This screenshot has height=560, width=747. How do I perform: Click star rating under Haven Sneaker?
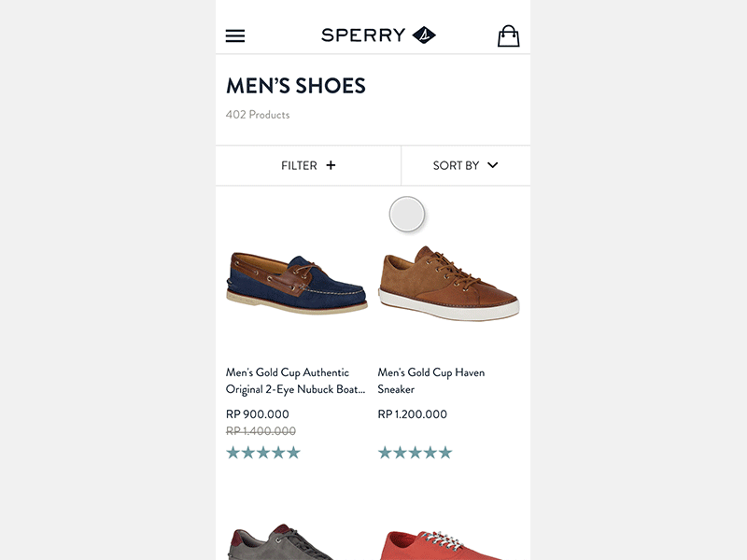415,453
